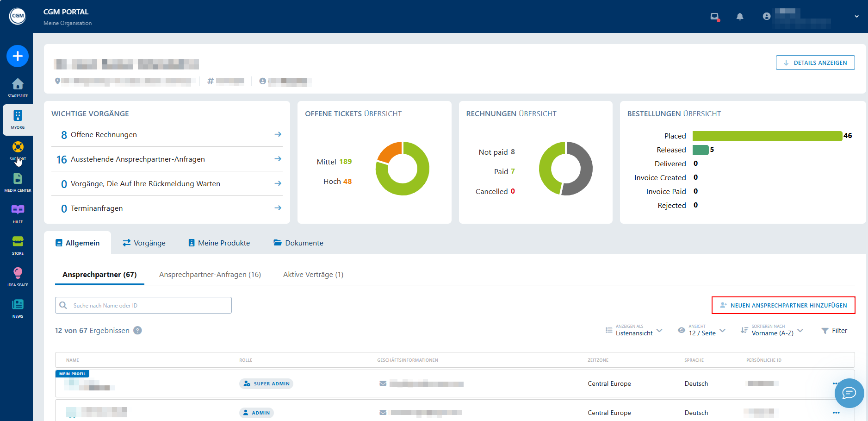The height and width of the screenshot is (421, 868).
Task: Click the user account avatar icon
Action: coord(767,16)
